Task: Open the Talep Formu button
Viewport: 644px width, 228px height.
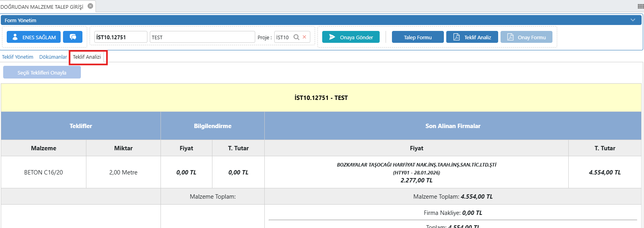Action: point(417,37)
